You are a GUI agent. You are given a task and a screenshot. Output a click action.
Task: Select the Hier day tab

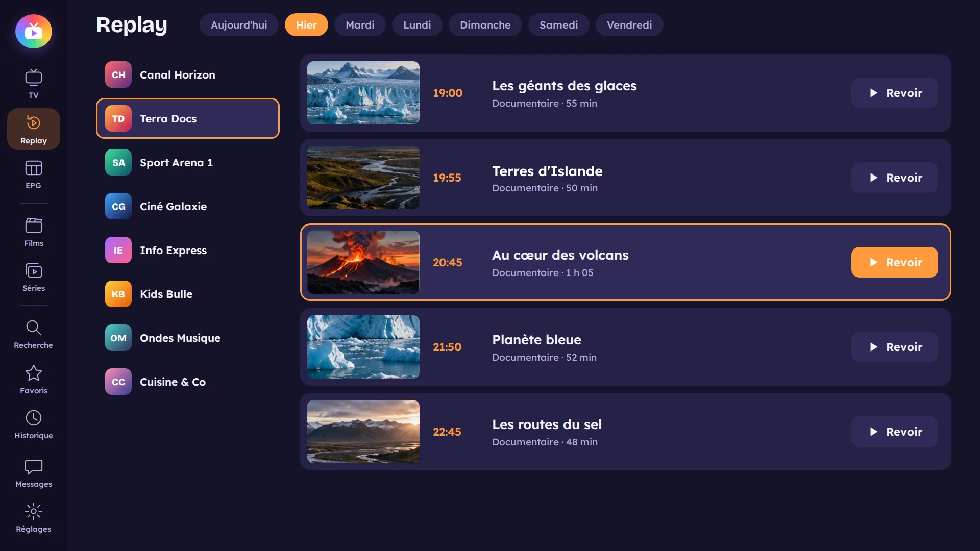[306, 25]
